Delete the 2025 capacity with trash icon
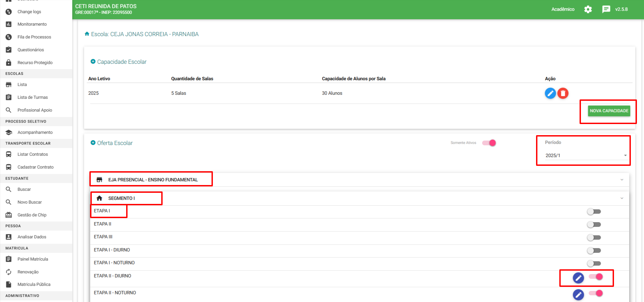 (563, 93)
